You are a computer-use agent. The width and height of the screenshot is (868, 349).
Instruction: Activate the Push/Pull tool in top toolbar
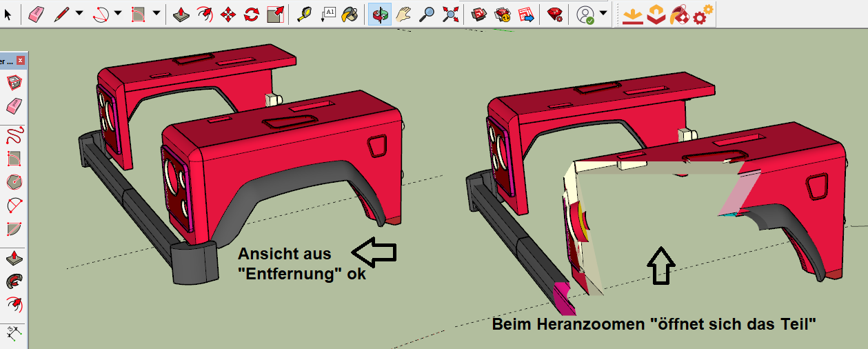pyautogui.click(x=181, y=14)
